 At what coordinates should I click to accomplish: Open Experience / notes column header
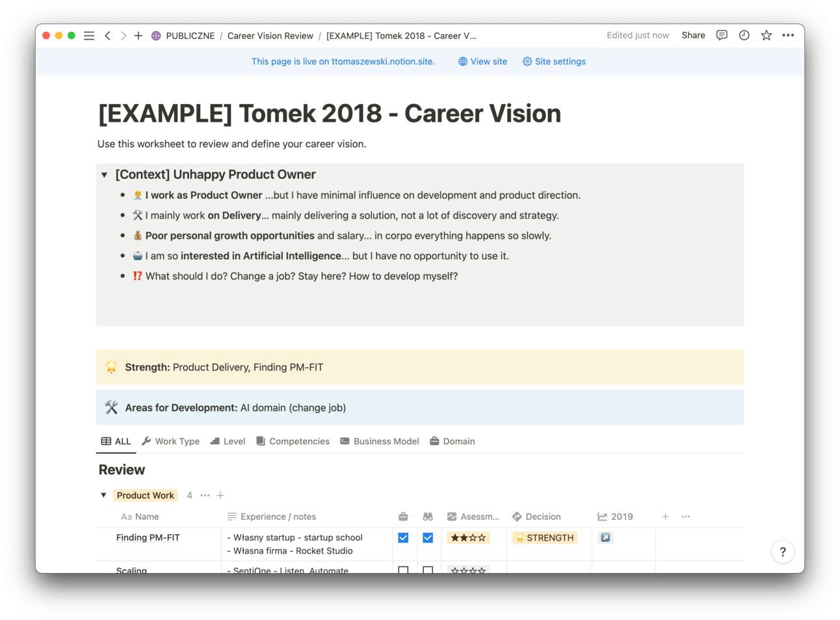tap(272, 517)
